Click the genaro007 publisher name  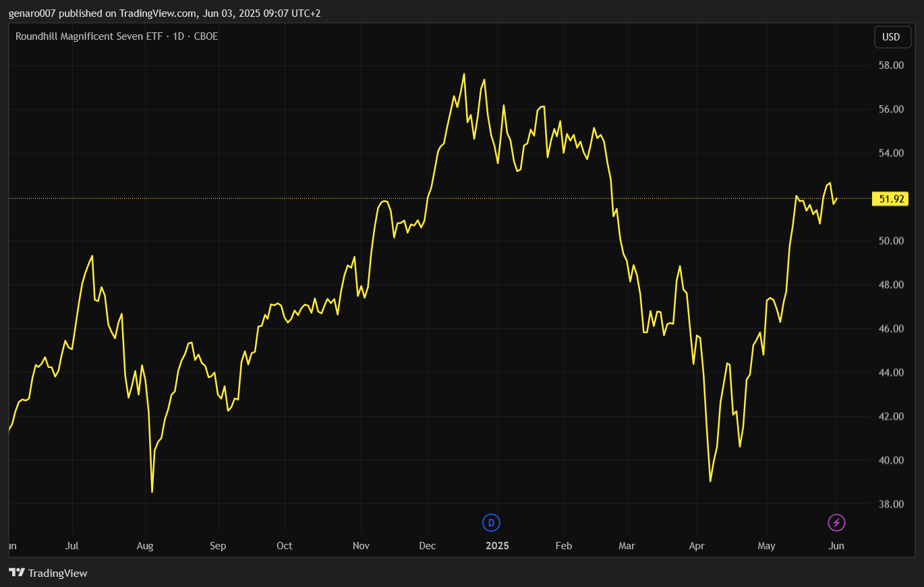tap(31, 13)
